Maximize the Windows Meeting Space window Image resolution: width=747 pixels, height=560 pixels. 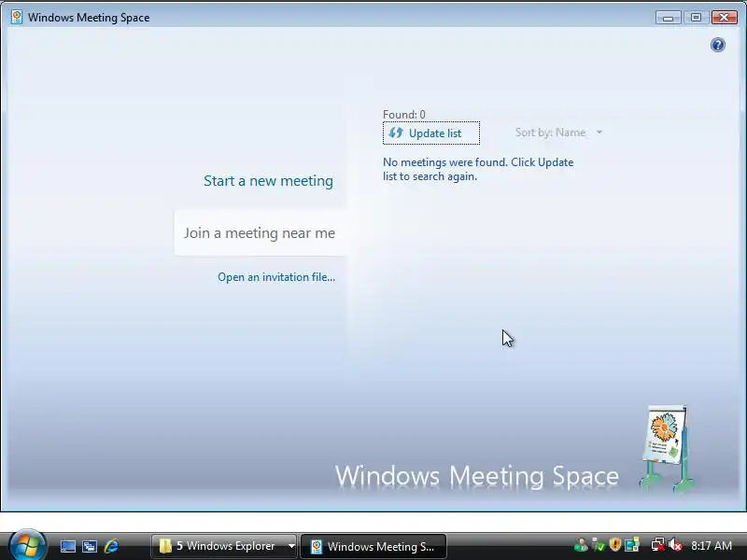tap(696, 18)
